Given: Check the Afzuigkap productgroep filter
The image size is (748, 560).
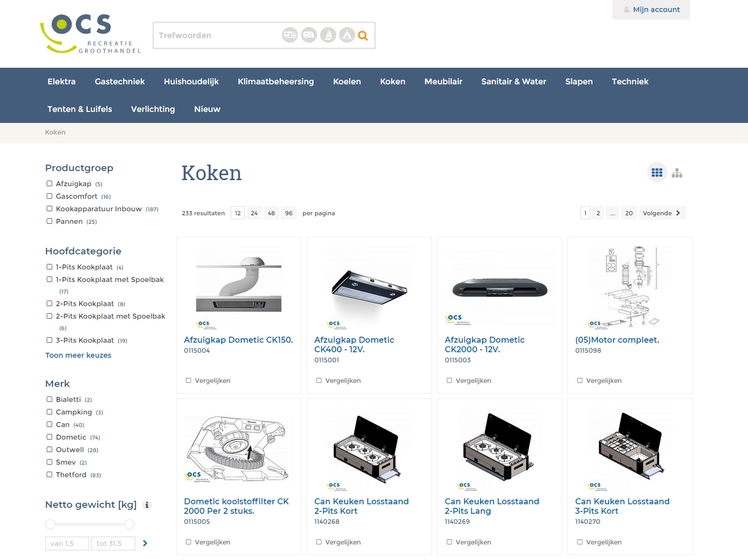Looking at the screenshot, I should coord(50,184).
